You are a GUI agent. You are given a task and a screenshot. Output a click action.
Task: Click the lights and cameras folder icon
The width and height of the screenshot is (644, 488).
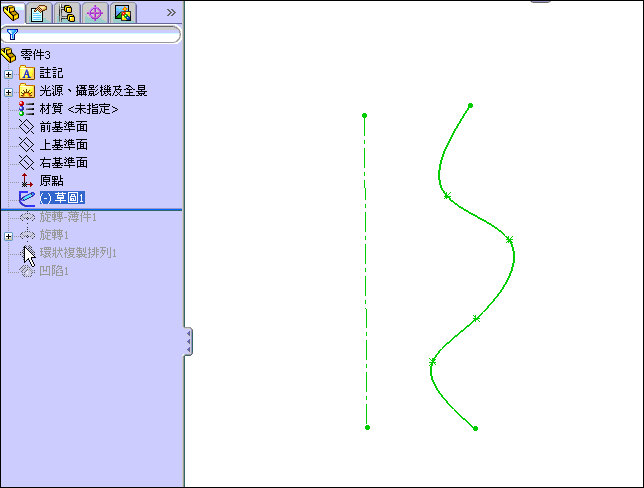[27, 91]
